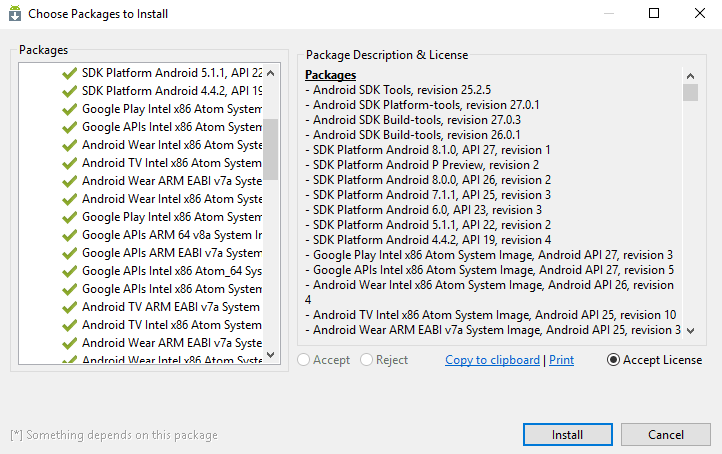Select SDK Platform Android 4.4.2, API 19 package
The height and width of the screenshot is (454, 722).
pos(172,91)
